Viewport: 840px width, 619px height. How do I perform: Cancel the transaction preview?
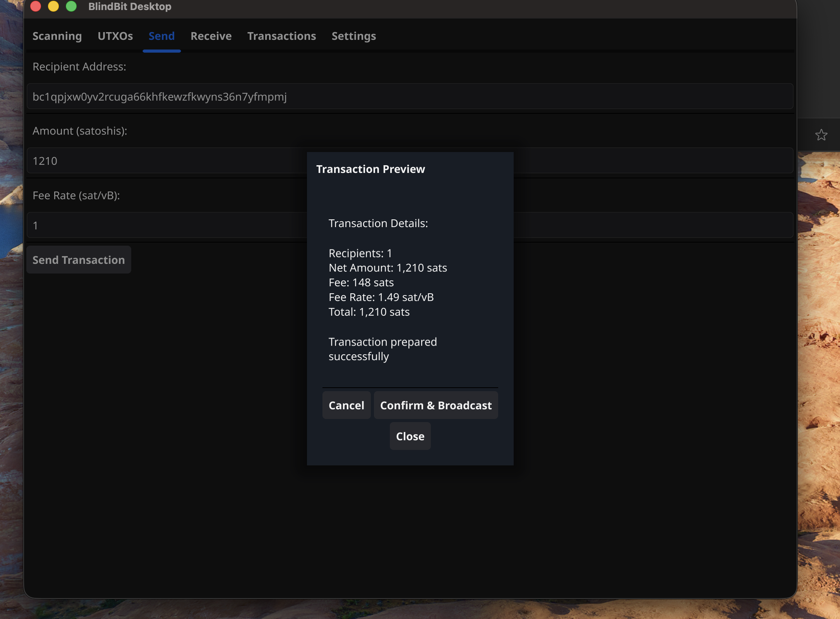click(346, 405)
